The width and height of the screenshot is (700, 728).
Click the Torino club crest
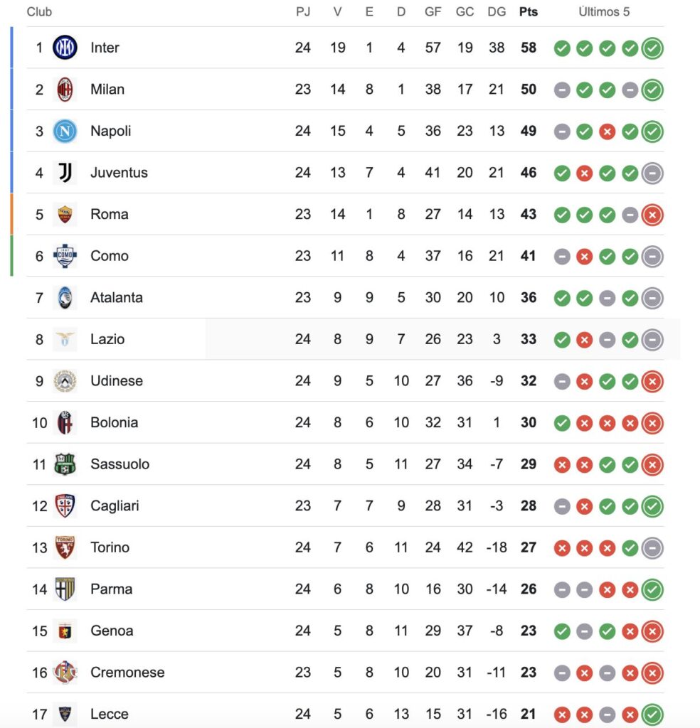click(65, 547)
